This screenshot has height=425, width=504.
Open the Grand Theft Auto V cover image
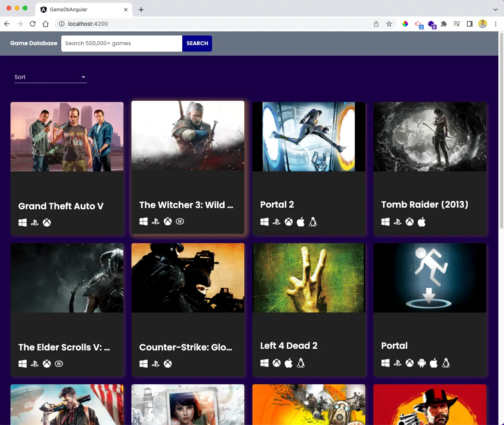click(67, 137)
